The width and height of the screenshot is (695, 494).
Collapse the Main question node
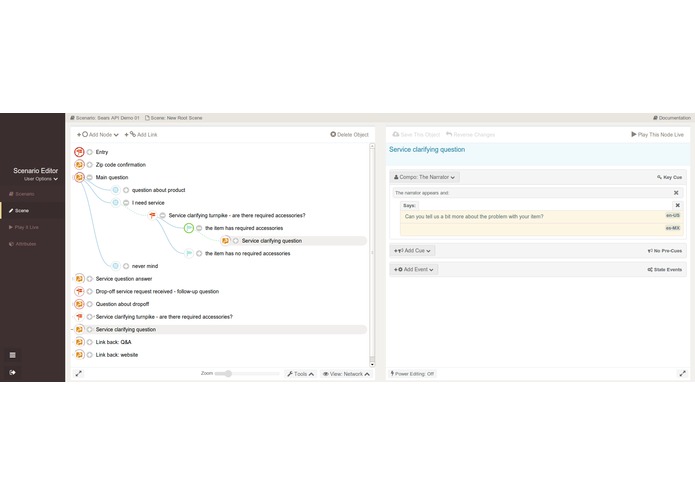90,177
